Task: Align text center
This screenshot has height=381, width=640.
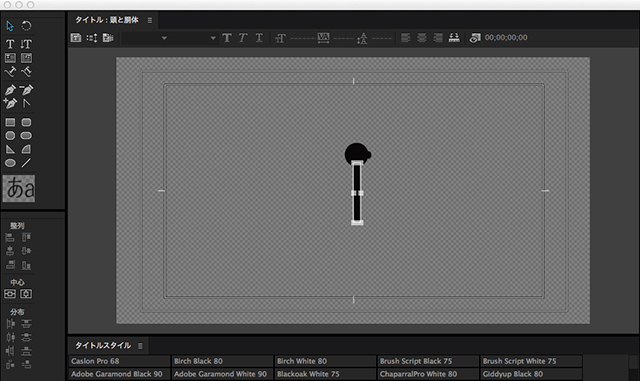Action: (422, 38)
